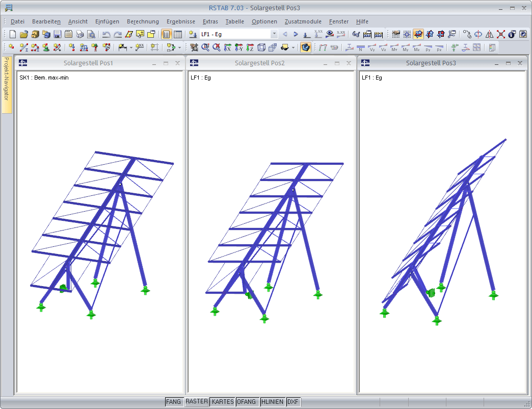Create a new structure file
Screen dimensions: 532x409
tap(13, 34)
